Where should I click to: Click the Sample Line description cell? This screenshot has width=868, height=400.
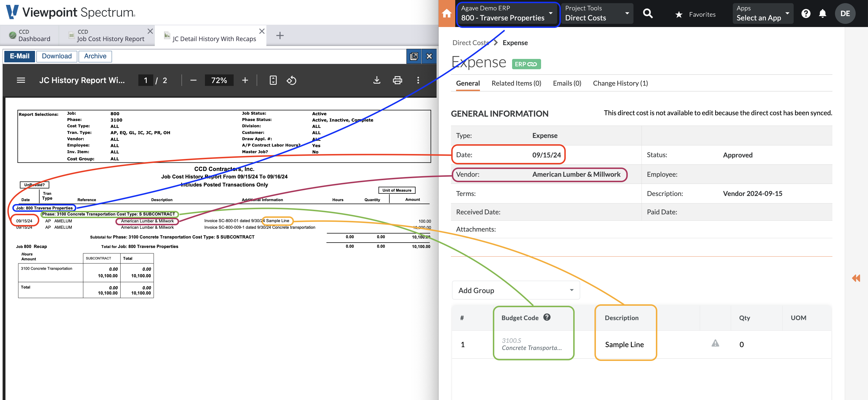tap(624, 344)
